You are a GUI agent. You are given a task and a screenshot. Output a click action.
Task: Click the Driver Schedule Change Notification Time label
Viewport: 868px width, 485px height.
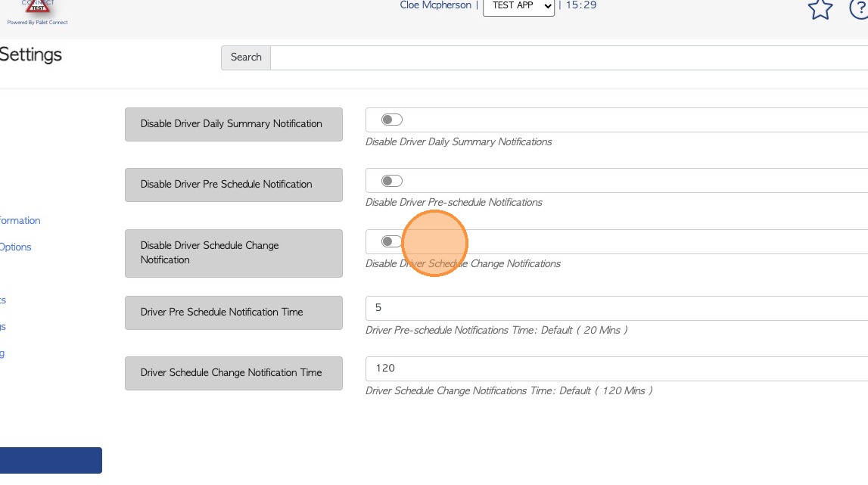coord(233,373)
